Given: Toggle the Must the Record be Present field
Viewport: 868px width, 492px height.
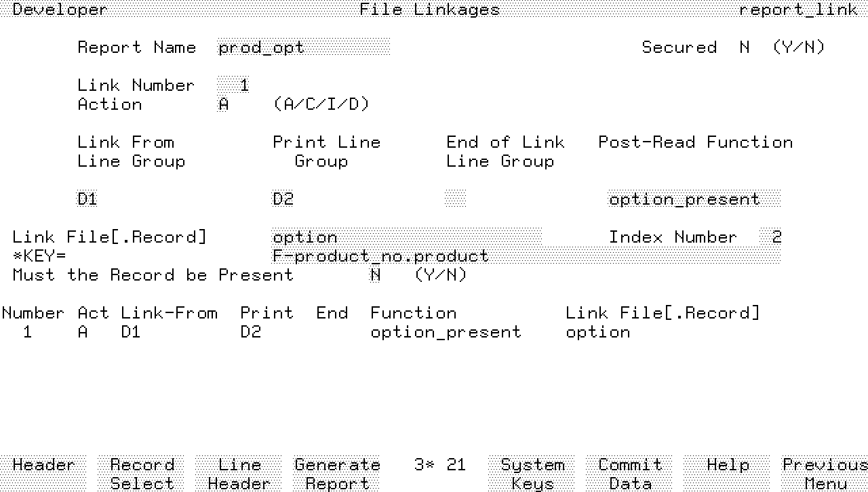Looking at the screenshot, I should (375, 275).
